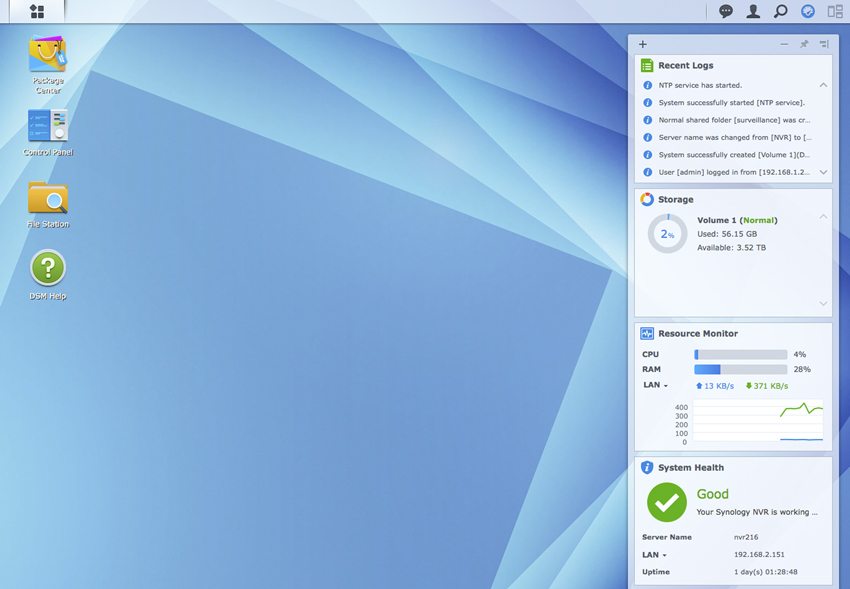Click CPU percentage '4%'
Image resolution: width=850 pixels, height=589 pixels.
click(800, 354)
